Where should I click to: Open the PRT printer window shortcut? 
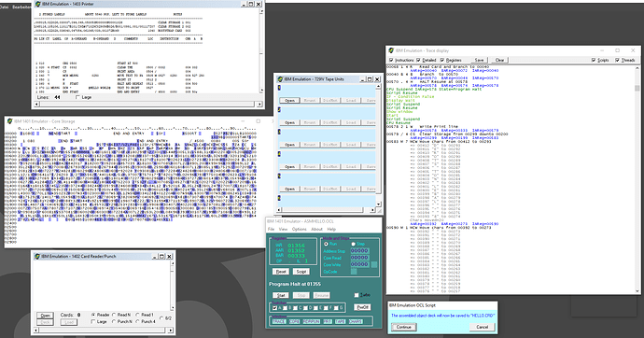328,321
